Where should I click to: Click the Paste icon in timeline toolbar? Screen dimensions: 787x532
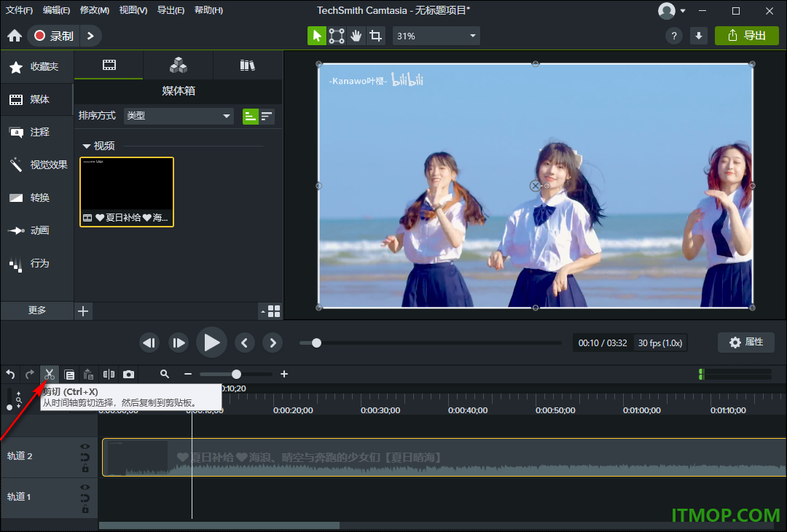88,375
